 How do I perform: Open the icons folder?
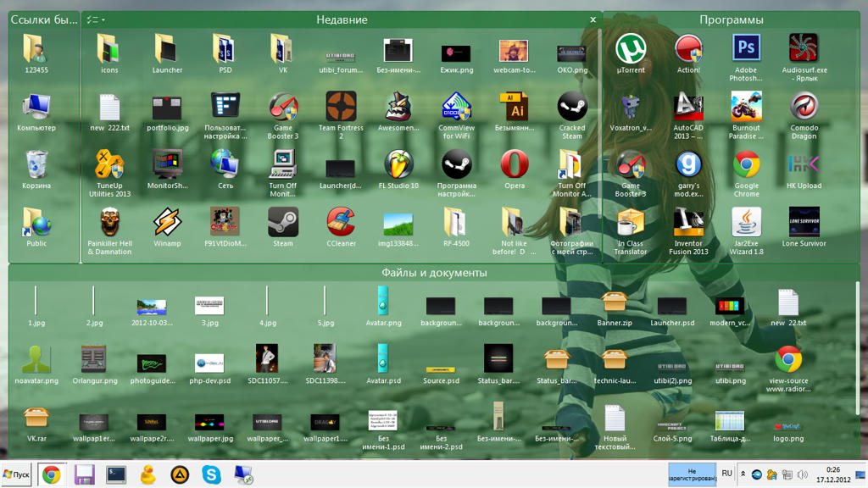[x=109, y=53]
